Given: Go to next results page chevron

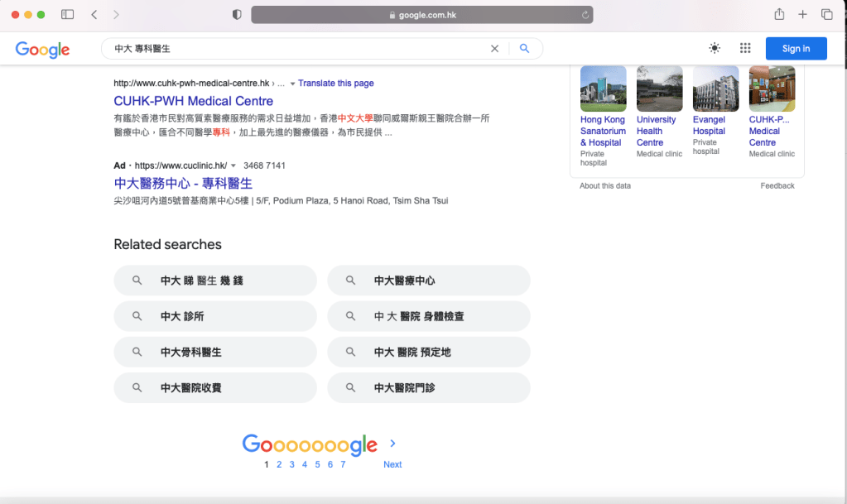Looking at the screenshot, I should [x=392, y=444].
